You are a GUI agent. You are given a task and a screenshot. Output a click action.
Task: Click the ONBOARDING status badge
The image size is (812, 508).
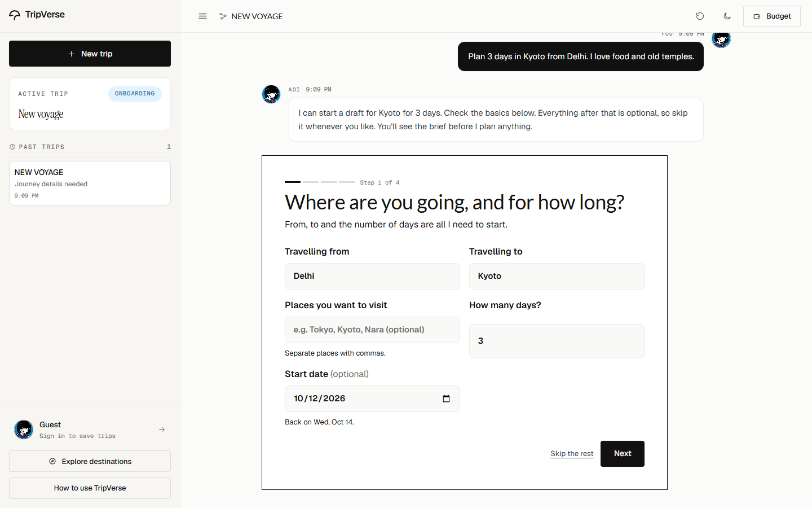click(135, 94)
